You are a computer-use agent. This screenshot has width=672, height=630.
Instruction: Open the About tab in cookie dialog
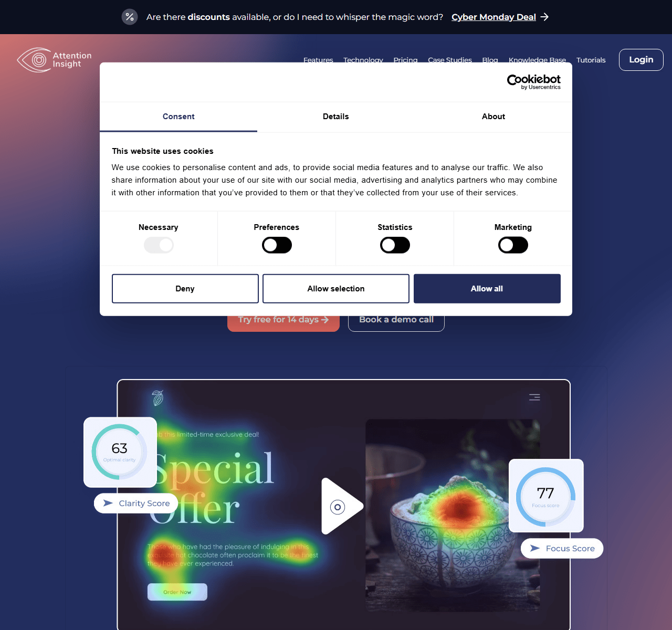pos(493,117)
